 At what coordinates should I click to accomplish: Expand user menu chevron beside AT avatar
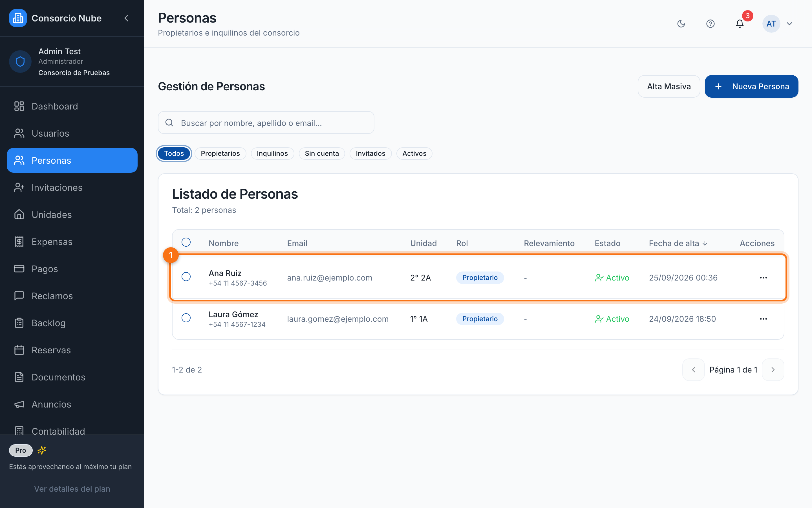point(789,23)
